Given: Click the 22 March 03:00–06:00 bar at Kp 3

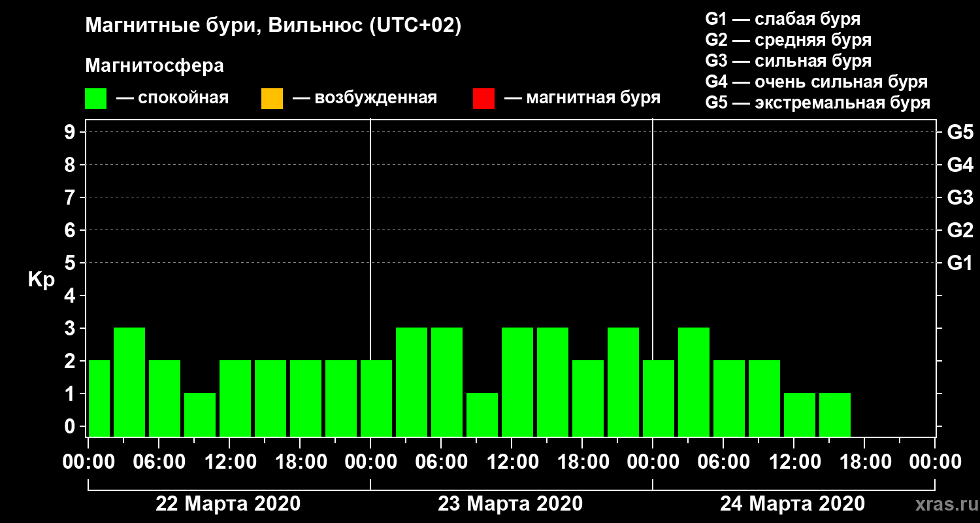Looking at the screenshot, I should click(129, 382).
